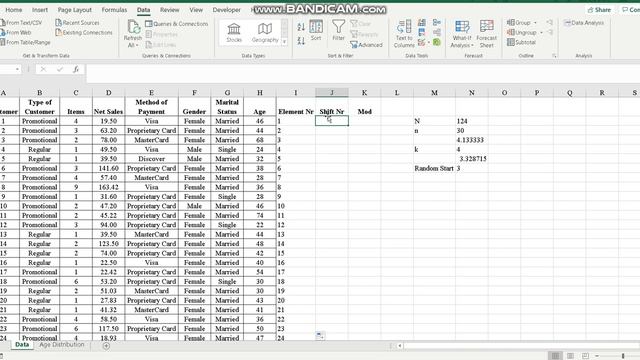
Task: Open the Insert ribbon tab
Action: (40, 10)
